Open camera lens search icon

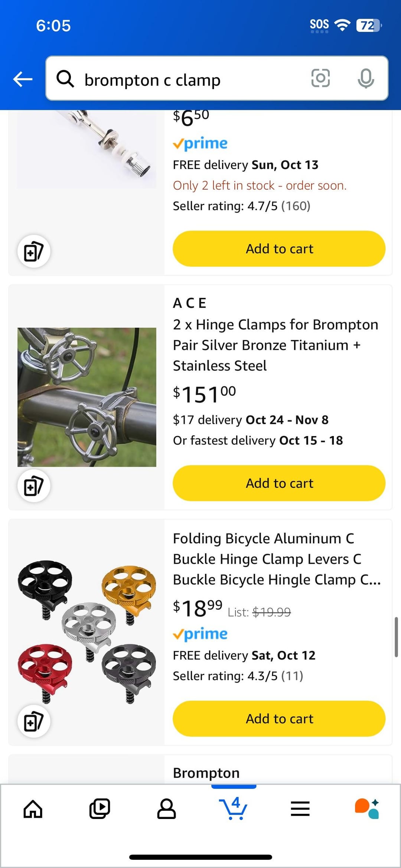tap(320, 78)
